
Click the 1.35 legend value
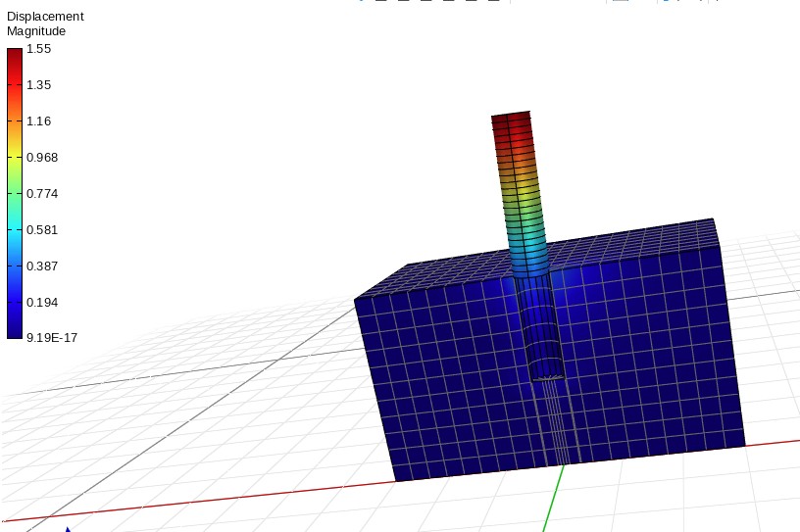click(39, 85)
